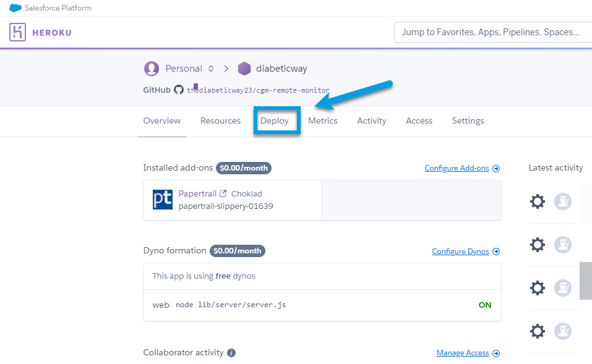Click the vertical scrollbar thumb on the right
Image resolution: width=592 pixels, height=364 pixels.
click(585, 281)
